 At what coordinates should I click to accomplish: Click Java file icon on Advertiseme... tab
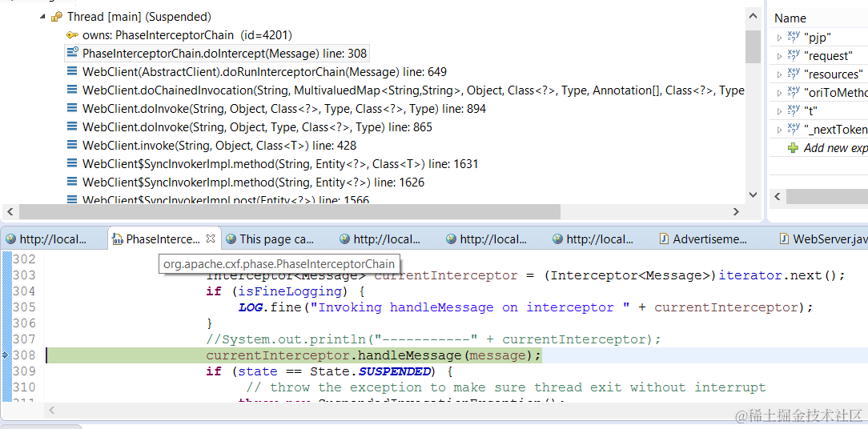(663, 239)
